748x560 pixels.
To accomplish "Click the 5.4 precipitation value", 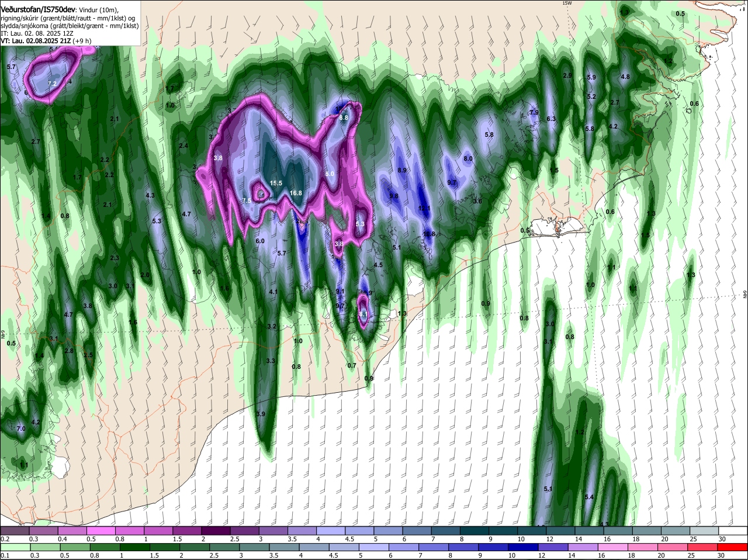I will (589, 497).
